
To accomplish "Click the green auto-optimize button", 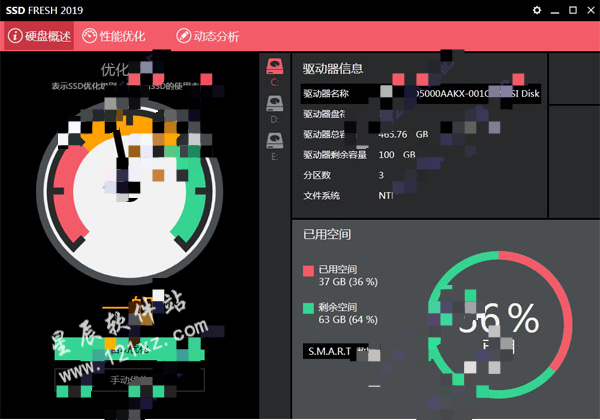I will point(129,349).
